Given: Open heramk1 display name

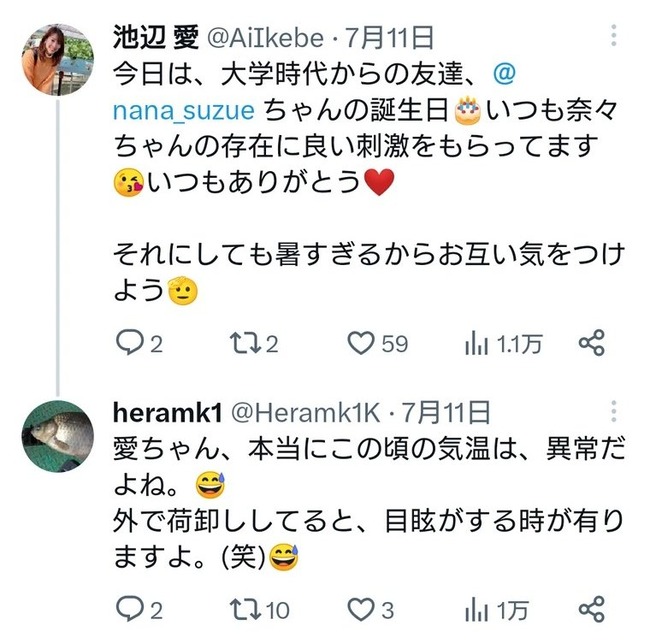Looking at the screenshot, I should (167, 413).
